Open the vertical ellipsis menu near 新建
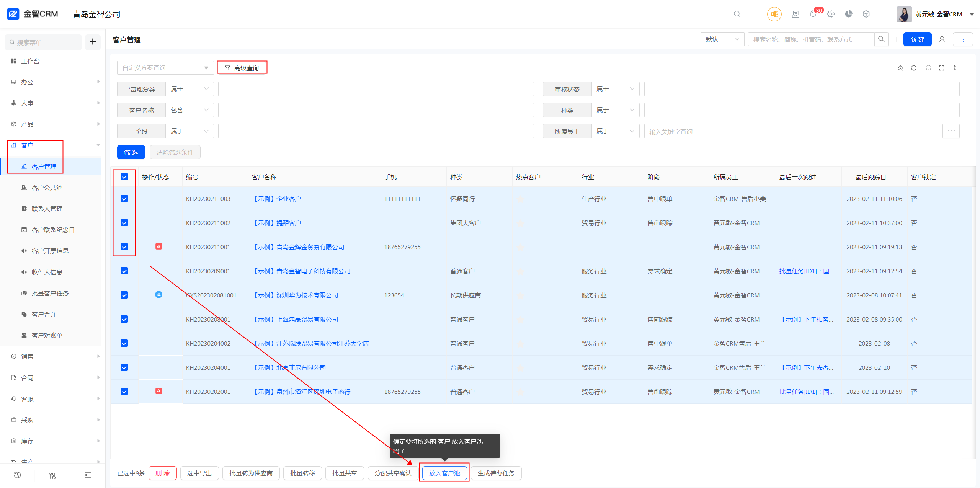The width and height of the screenshot is (980, 488). [x=963, y=39]
